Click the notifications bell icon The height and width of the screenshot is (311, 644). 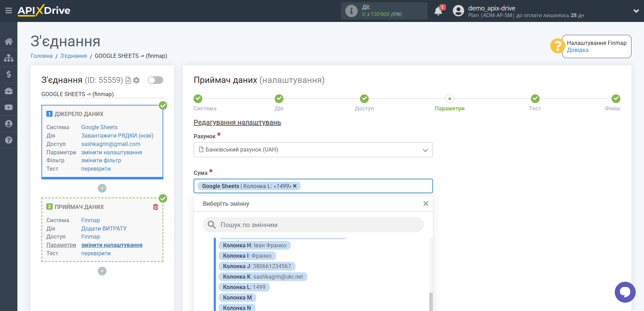pyautogui.click(x=438, y=11)
